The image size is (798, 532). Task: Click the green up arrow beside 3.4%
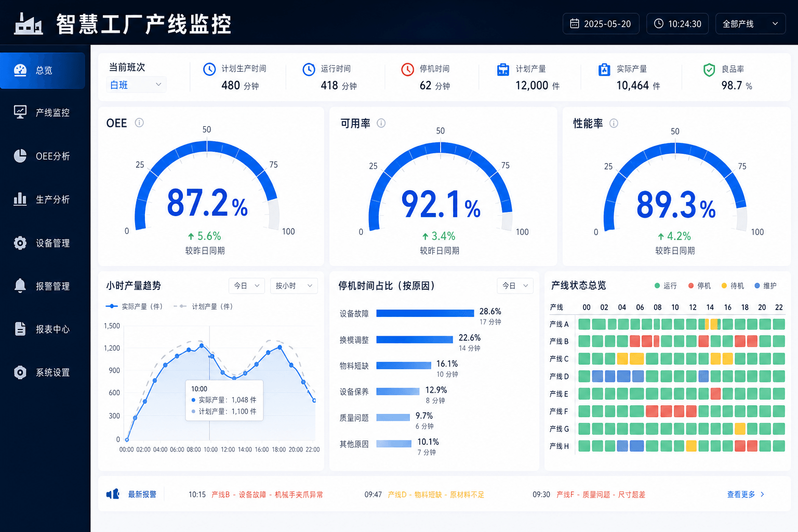click(425, 236)
